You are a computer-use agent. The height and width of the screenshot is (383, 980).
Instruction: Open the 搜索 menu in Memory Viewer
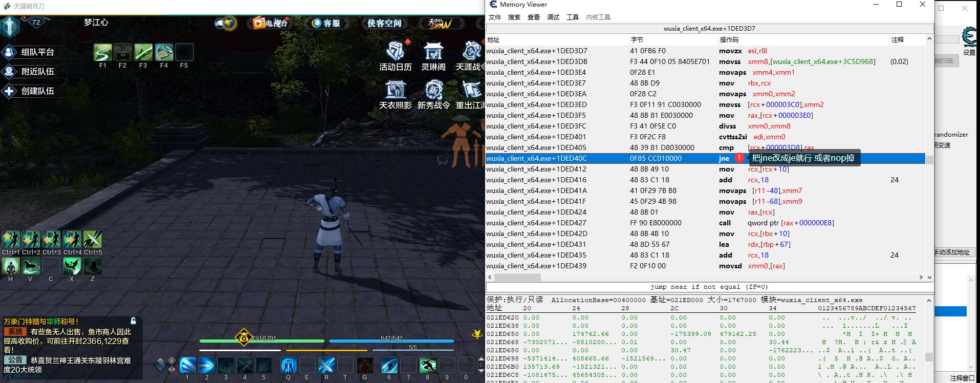coord(514,17)
